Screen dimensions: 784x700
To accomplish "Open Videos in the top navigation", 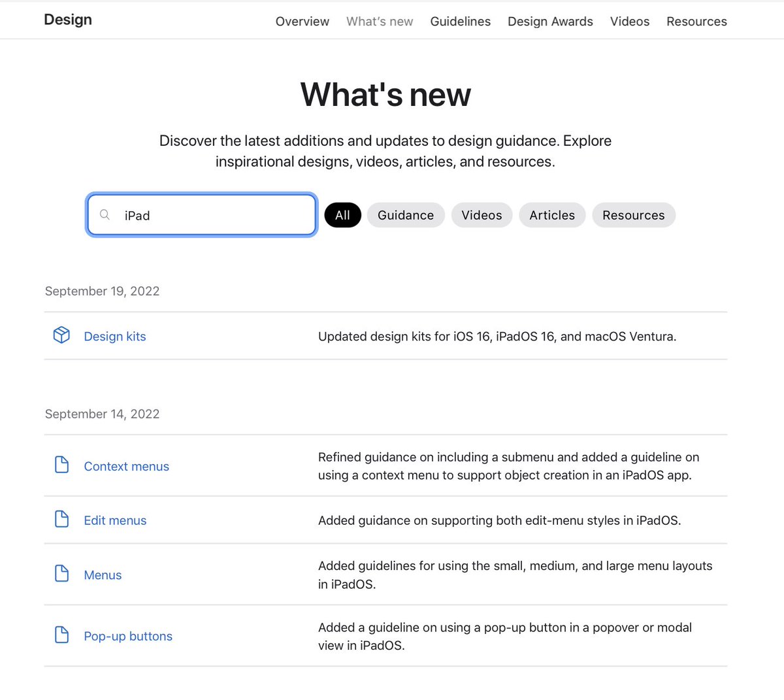I will [630, 22].
